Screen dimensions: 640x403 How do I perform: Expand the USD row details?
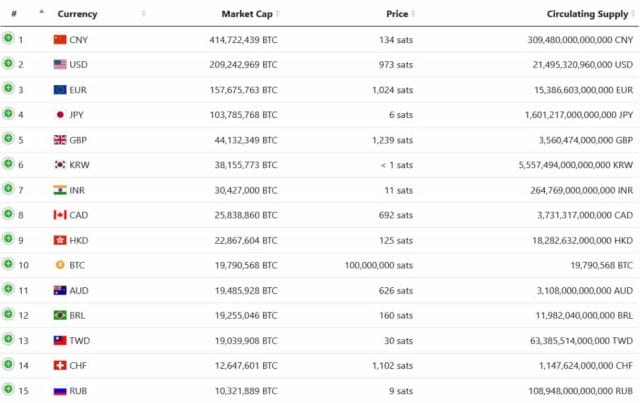coord(8,63)
